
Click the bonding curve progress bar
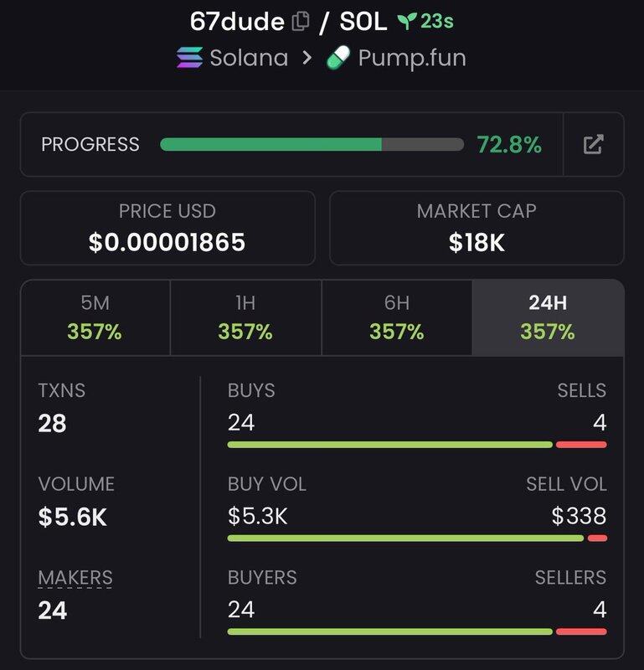click(x=311, y=145)
